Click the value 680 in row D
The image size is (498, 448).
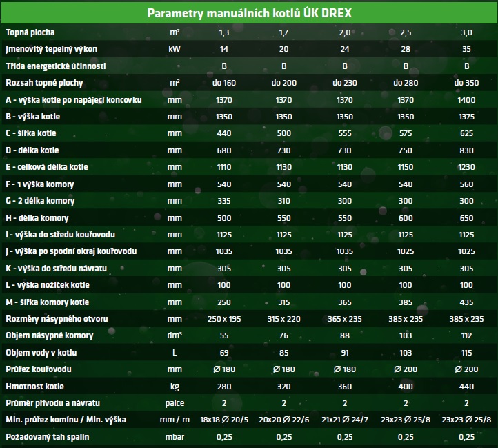pos(224,150)
